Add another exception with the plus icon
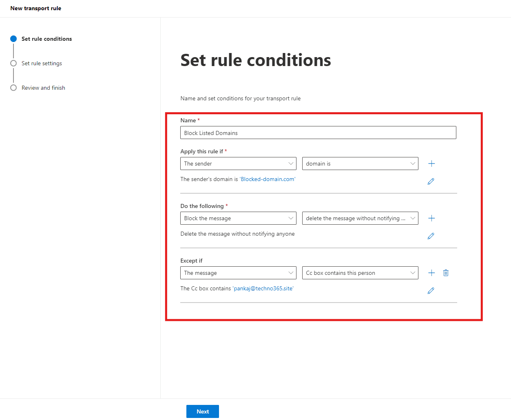Viewport: 511px width, 420px height. pyautogui.click(x=431, y=273)
